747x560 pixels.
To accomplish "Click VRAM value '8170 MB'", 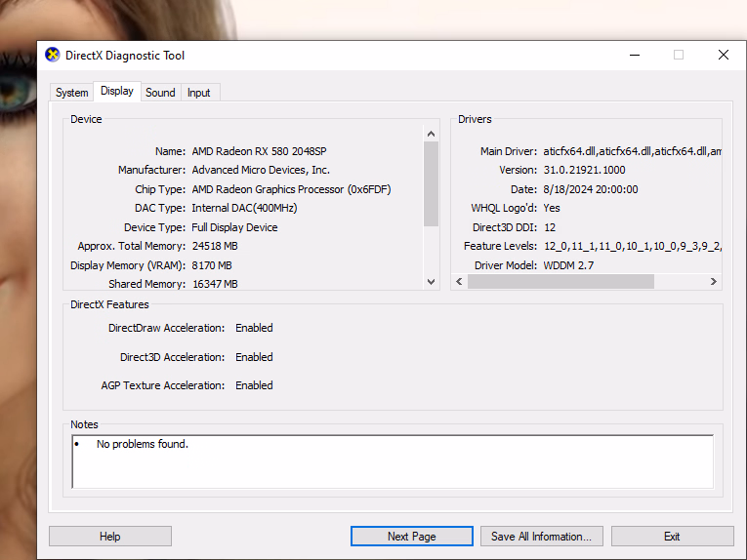I will click(212, 265).
